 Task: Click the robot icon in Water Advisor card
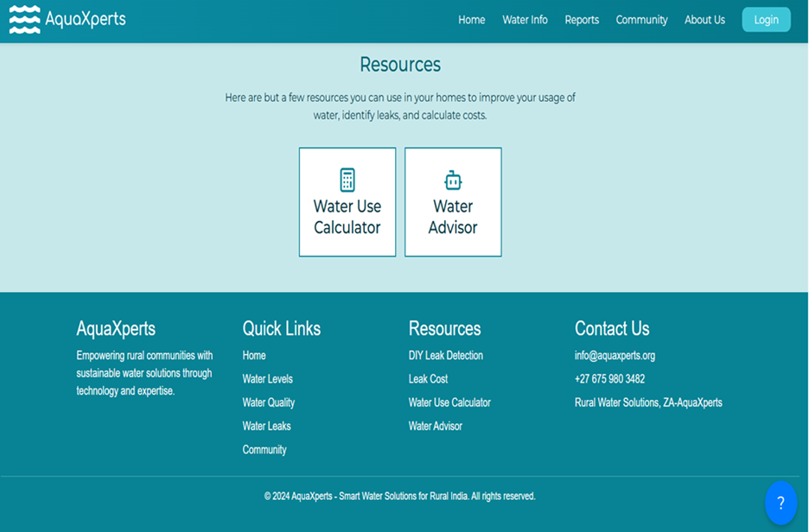click(453, 180)
